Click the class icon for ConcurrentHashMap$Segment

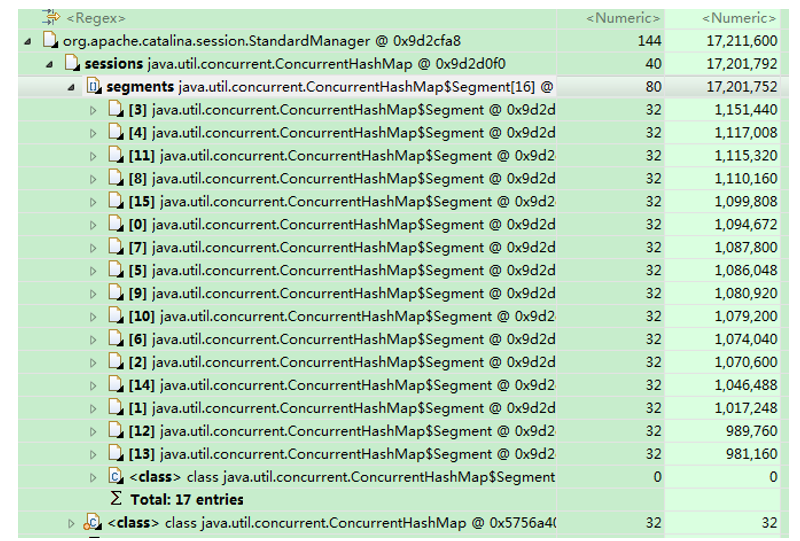pos(116,477)
